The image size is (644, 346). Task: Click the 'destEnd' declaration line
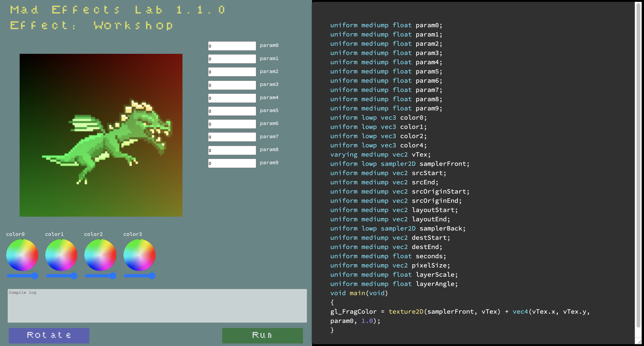pos(386,247)
